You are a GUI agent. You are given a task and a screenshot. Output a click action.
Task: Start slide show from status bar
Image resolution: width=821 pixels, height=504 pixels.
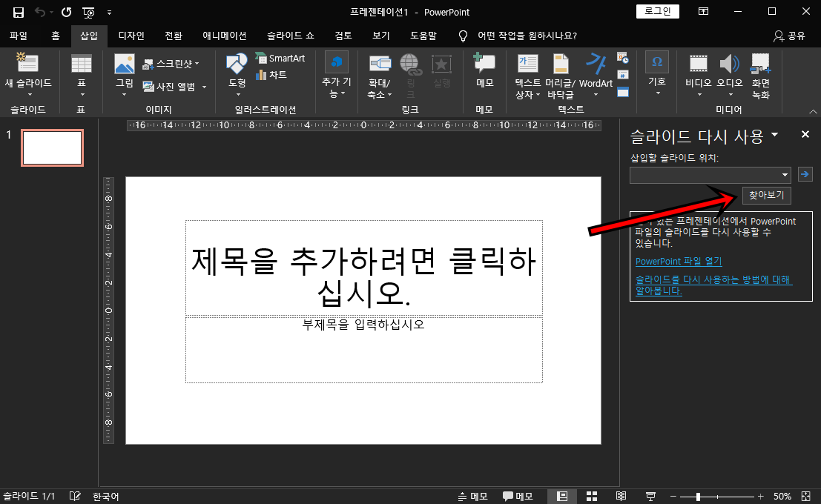651,496
